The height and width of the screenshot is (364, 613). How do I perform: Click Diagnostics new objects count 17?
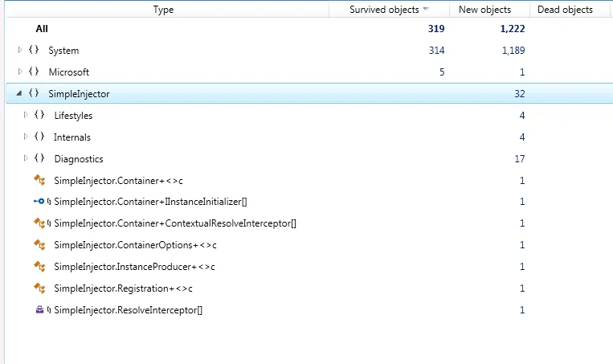pos(520,159)
